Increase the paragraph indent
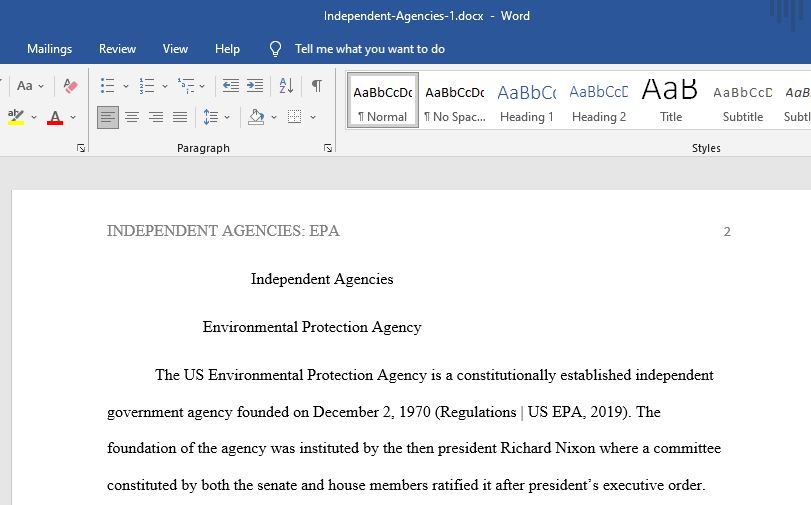Viewport: 811px width, 505px height. pos(255,85)
